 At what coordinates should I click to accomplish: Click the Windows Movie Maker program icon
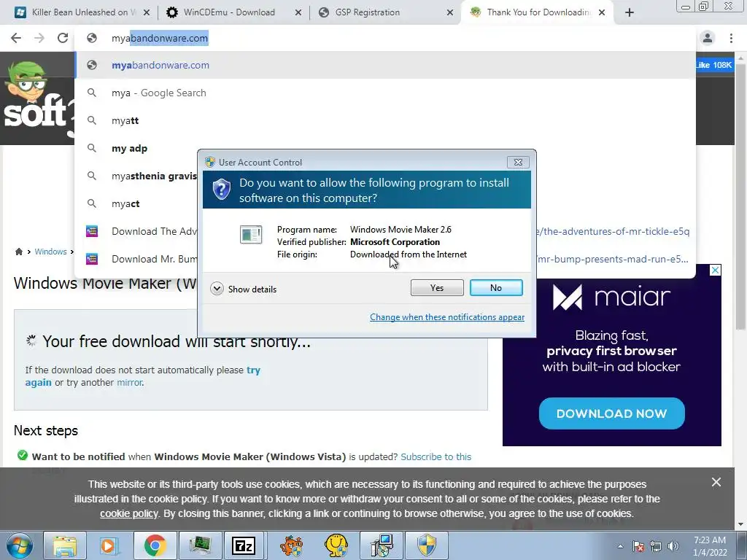pos(251,234)
